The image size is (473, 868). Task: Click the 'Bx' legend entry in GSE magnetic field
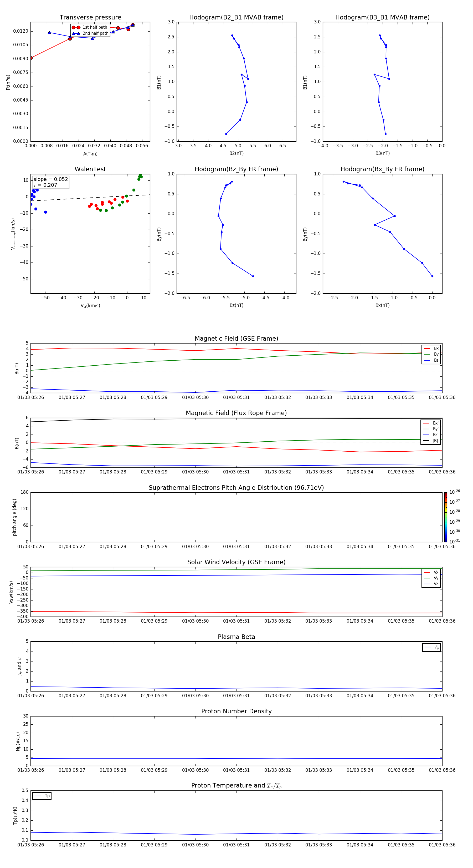click(x=431, y=349)
